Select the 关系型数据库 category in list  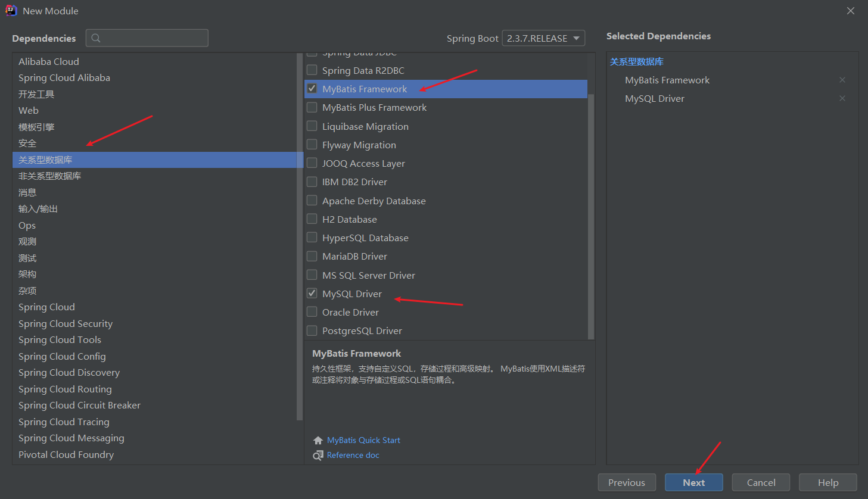click(154, 160)
